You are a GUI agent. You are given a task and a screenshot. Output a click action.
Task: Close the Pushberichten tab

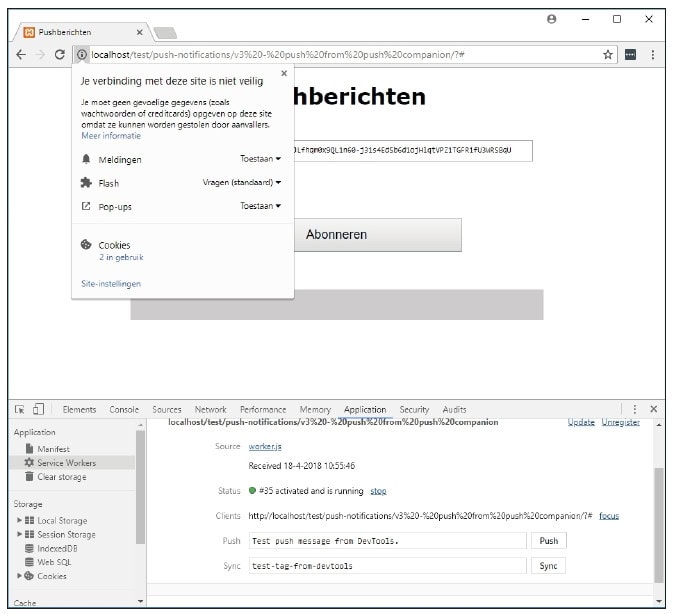[139, 32]
